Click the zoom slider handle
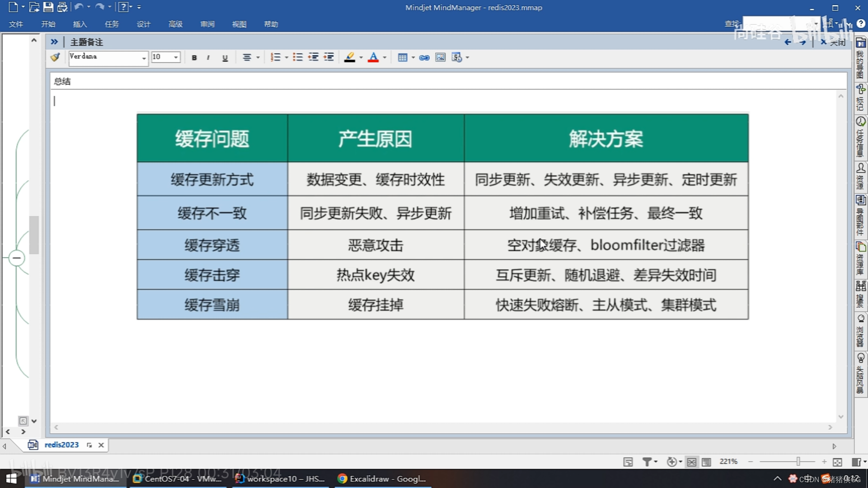868x488 pixels. [x=798, y=461]
